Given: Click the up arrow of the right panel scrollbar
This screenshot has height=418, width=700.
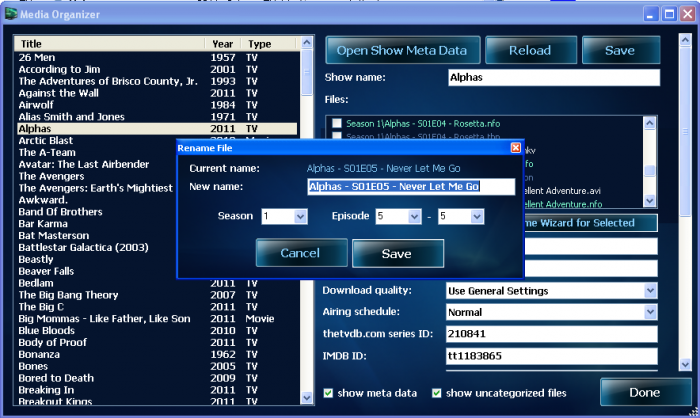Looking at the screenshot, I should coord(685,40).
